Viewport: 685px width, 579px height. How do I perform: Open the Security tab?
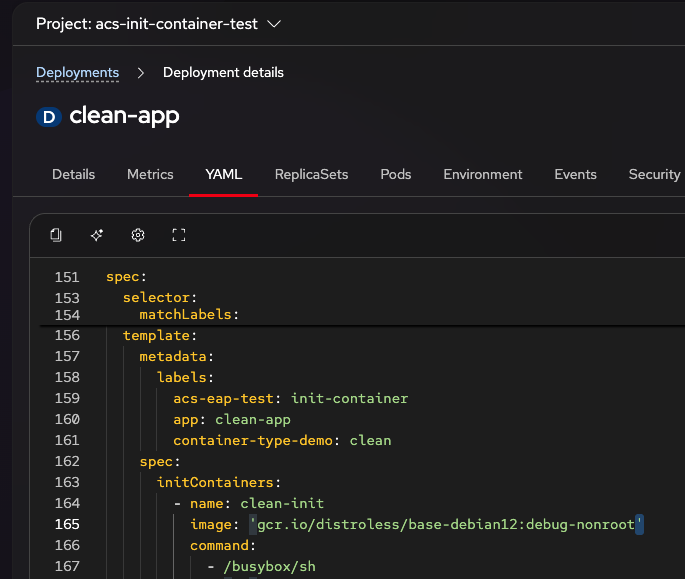[x=654, y=174]
